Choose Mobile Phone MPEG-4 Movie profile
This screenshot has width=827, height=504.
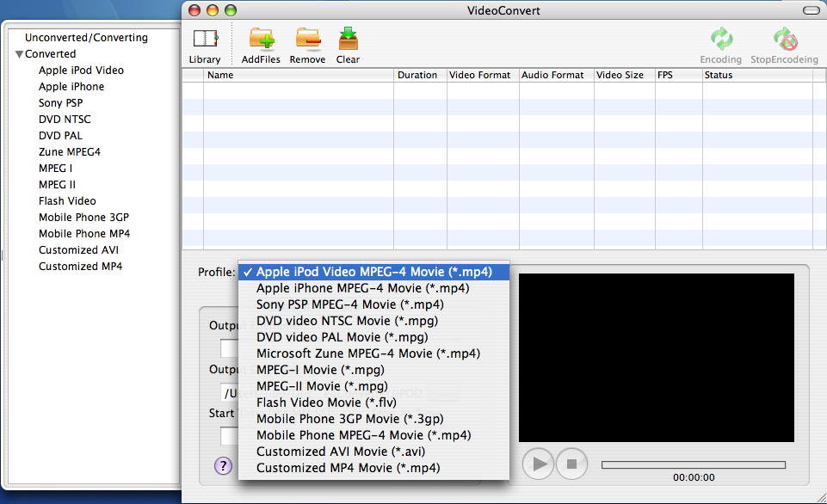click(374, 435)
